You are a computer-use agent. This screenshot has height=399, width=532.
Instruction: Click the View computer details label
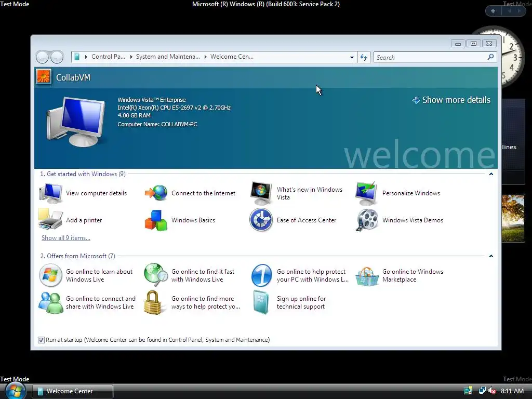(96, 193)
